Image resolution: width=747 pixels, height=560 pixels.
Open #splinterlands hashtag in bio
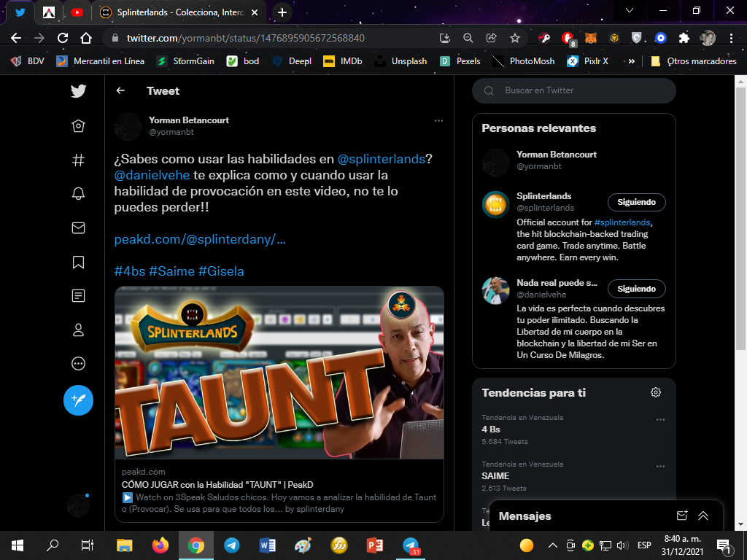[x=622, y=222]
